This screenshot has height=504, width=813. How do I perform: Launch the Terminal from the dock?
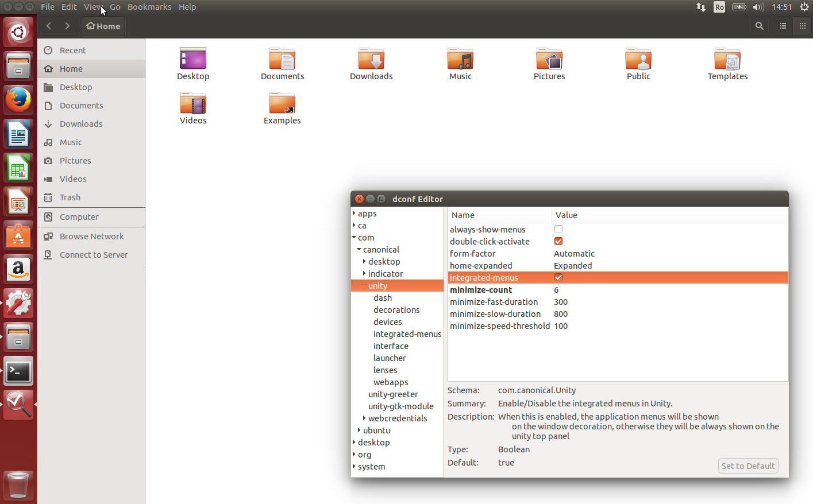click(18, 371)
